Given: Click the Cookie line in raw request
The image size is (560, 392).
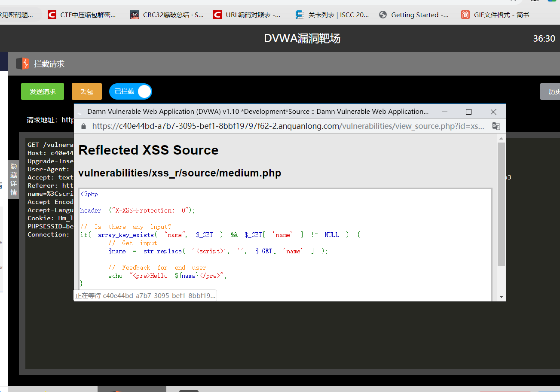Looking at the screenshot, I should (51, 218).
